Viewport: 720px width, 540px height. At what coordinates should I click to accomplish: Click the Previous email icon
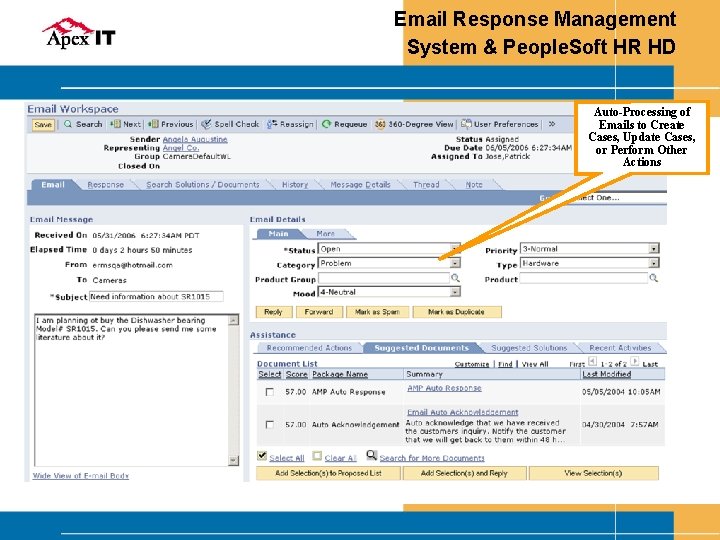click(x=153, y=124)
